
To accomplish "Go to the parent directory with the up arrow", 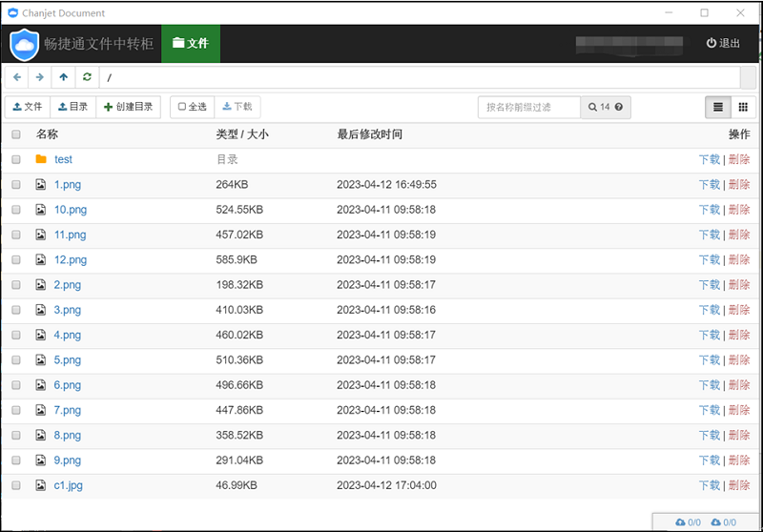I will (x=63, y=77).
